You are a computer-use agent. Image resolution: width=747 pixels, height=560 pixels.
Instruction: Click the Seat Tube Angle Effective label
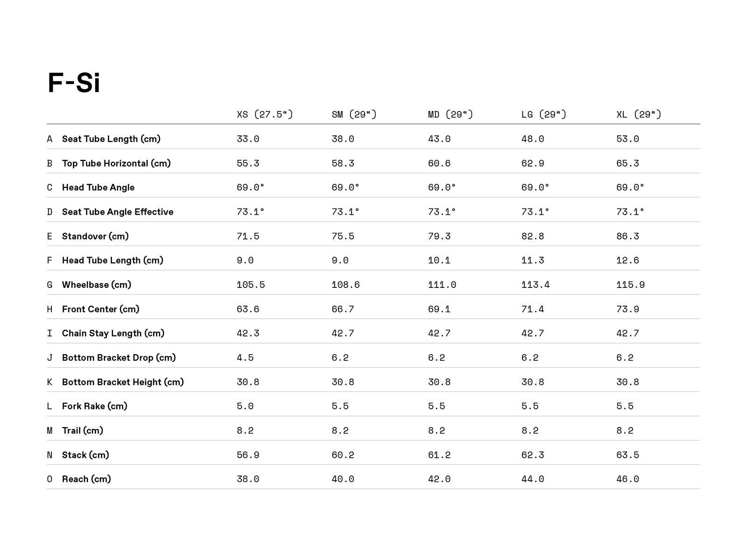[118, 212]
